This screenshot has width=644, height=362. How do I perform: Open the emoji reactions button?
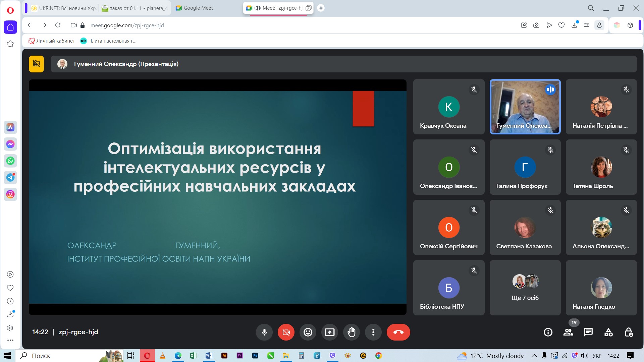(x=308, y=332)
